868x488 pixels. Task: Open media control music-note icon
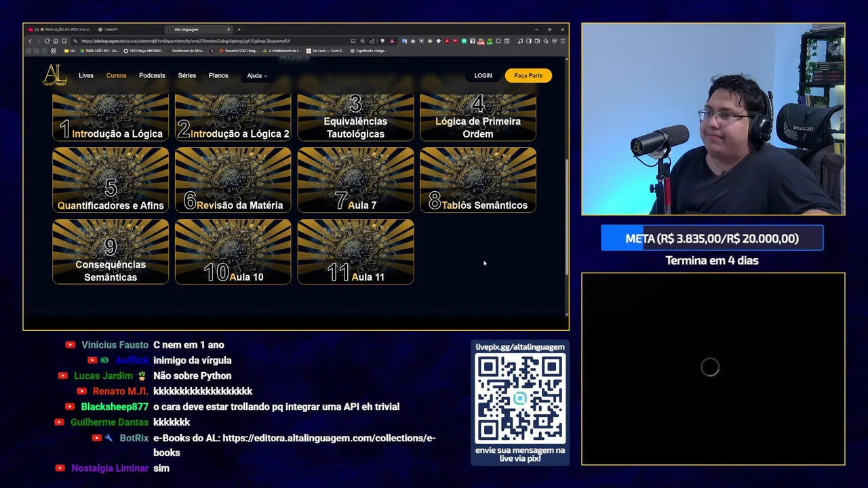[520, 41]
